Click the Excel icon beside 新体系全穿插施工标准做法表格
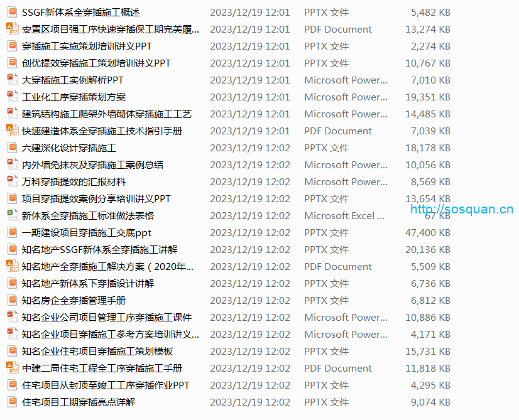The image size is (519, 420). pyautogui.click(x=12, y=215)
